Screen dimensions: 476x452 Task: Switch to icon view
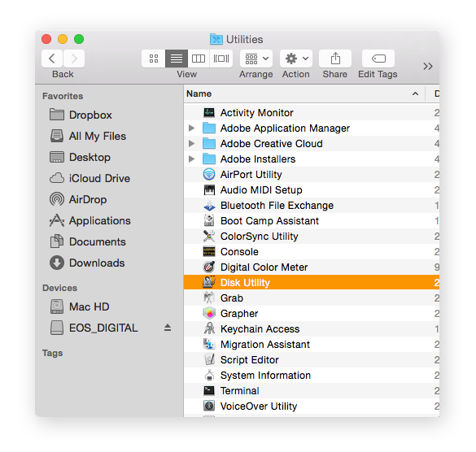pos(154,59)
